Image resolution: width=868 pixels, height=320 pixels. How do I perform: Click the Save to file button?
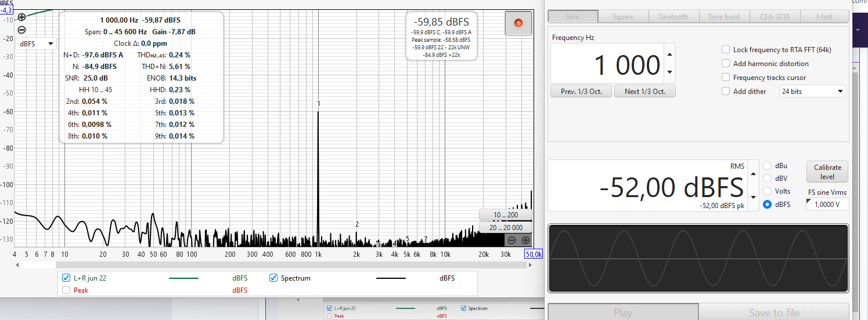pos(774,313)
